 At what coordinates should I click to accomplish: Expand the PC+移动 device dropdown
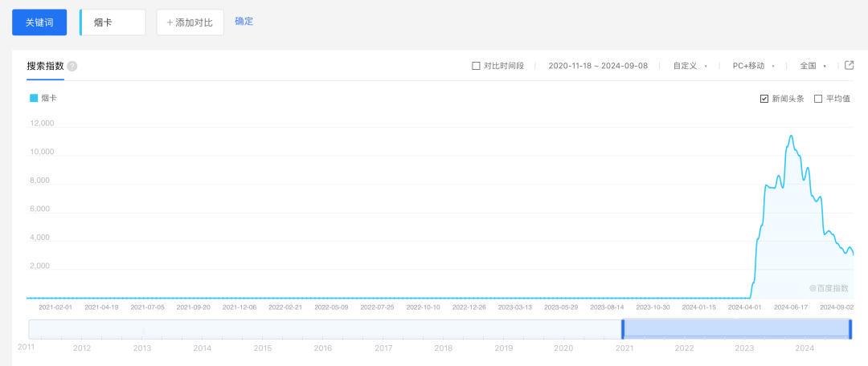(x=753, y=66)
